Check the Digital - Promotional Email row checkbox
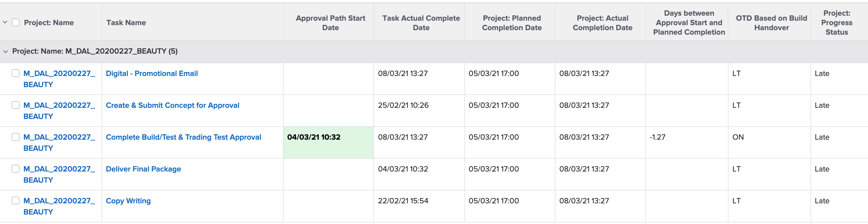Viewport: 868px width, 224px height. point(16,73)
